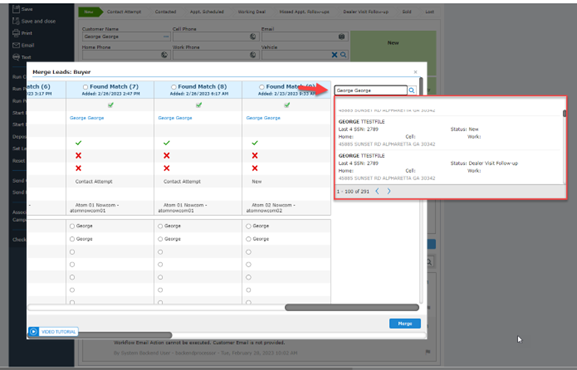This screenshot has width=577, height=370.
Task: Switch to the Appt. Scheduled stage
Action: pyautogui.click(x=207, y=12)
